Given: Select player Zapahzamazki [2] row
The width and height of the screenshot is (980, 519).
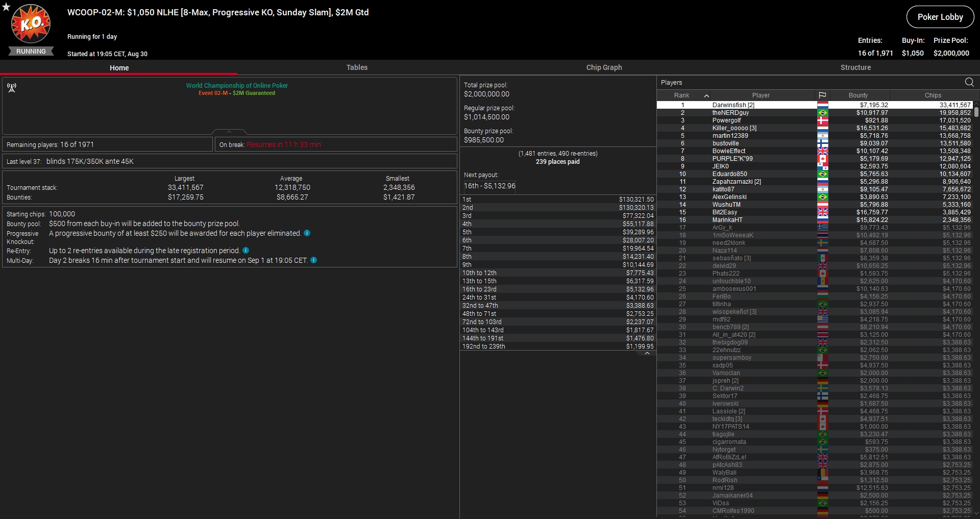Looking at the screenshot, I should click(x=815, y=182).
